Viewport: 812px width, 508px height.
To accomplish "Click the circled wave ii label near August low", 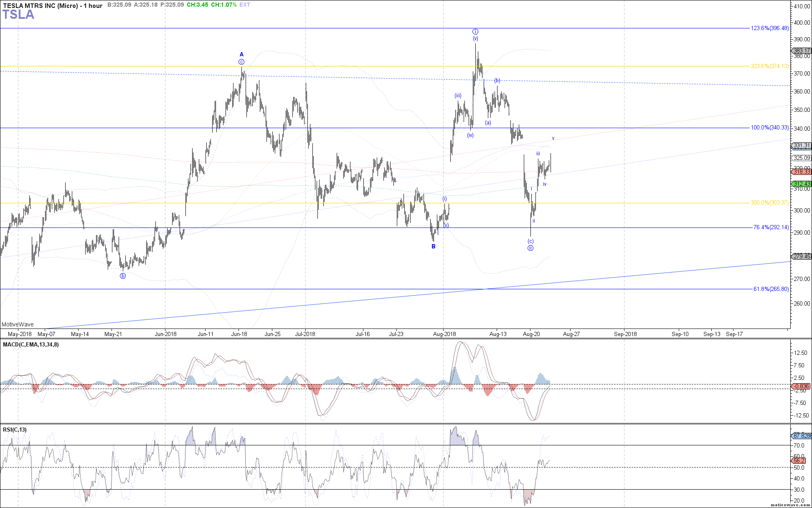I will tap(530, 248).
